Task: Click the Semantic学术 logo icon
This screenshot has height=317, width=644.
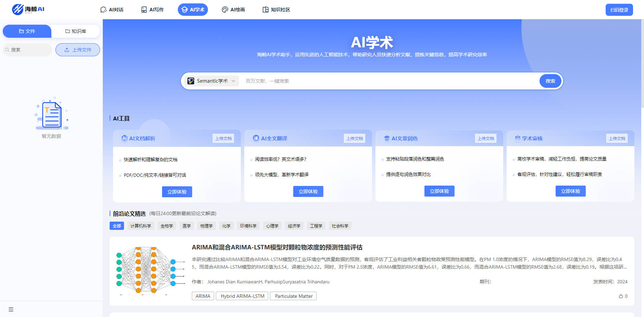Action: (191, 81)
